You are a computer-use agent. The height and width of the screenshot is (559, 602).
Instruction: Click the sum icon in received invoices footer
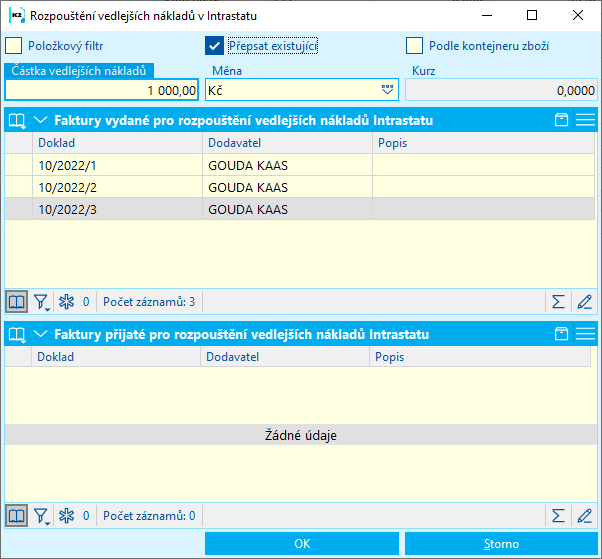click(559, 516)
